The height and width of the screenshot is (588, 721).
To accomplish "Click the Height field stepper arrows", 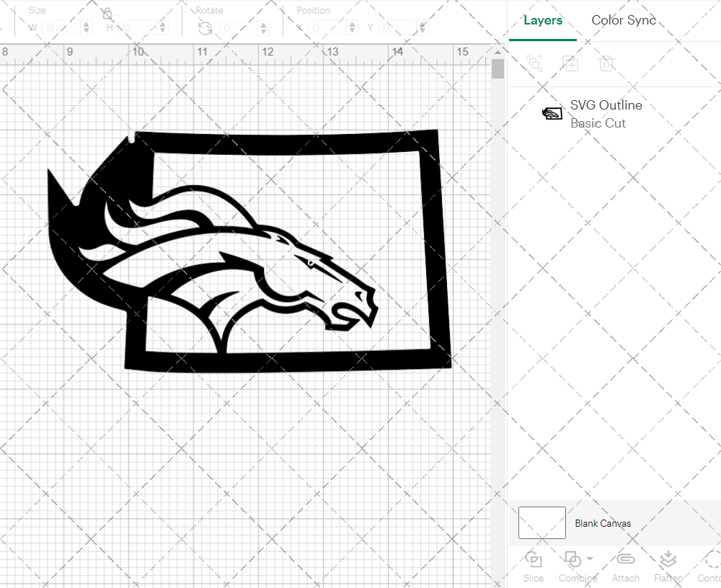I will pos(162,27).
